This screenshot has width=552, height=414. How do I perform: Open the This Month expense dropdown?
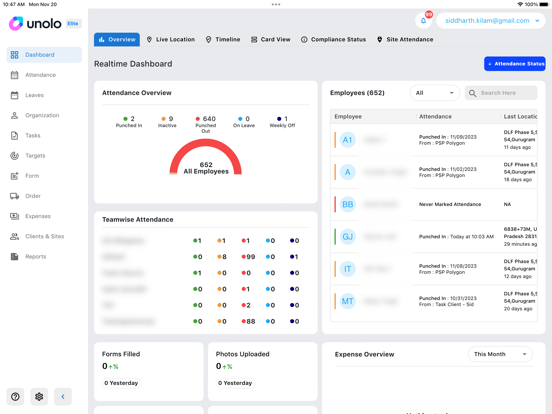pyautogui.click(x=500, y=354)
